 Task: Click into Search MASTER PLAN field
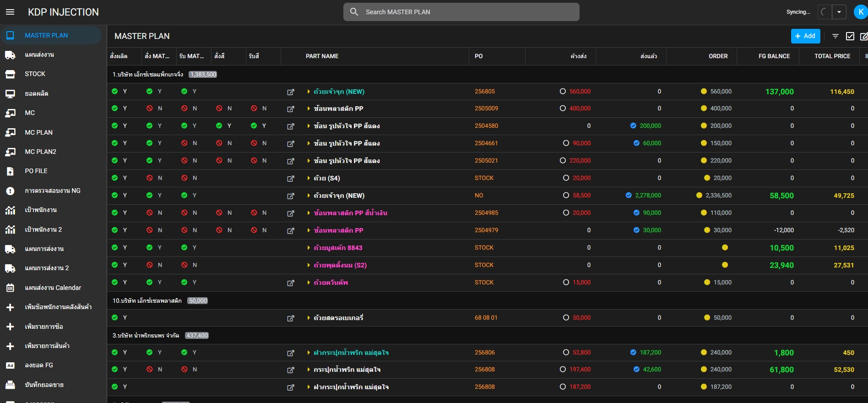(x=461, y=12)
